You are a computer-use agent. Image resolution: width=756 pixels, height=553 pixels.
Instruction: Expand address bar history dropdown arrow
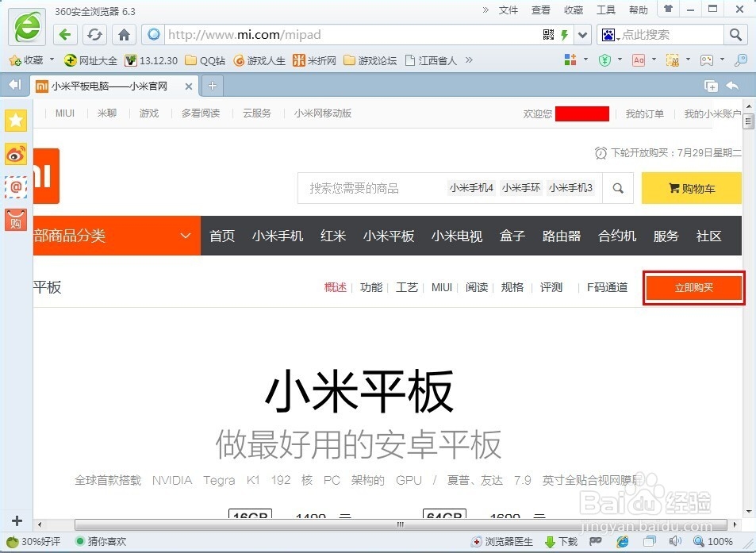(582, 35)
